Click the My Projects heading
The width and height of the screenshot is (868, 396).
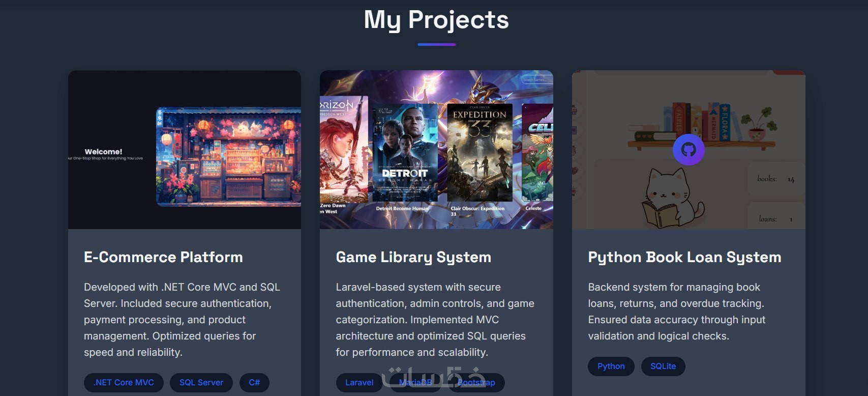pos(436,20)
